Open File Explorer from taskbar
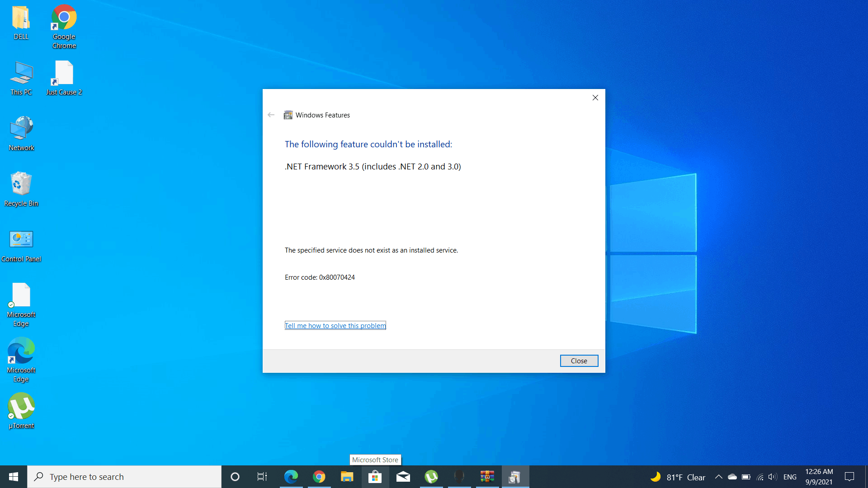This screenshot has width=868, height=488. 347,477
